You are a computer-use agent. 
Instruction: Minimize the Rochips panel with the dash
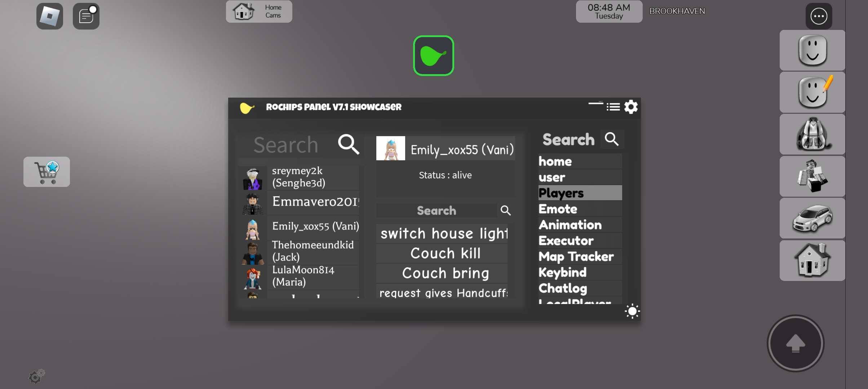595,104
